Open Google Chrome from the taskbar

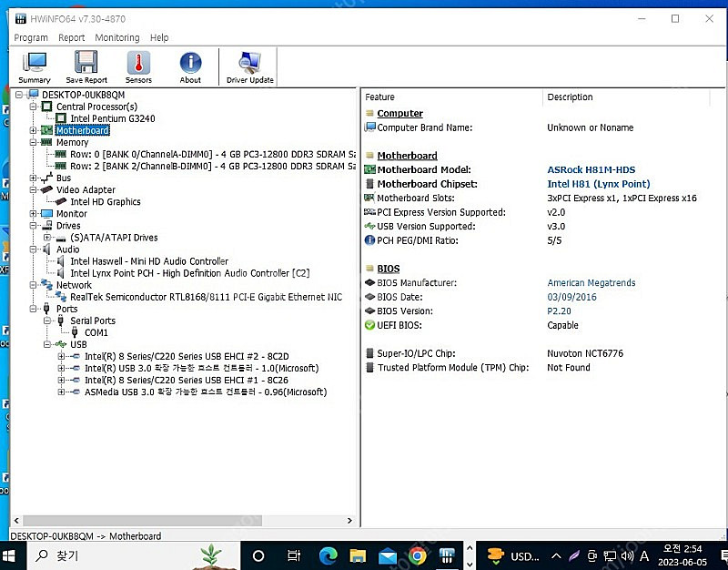click(x=417, y=555)
